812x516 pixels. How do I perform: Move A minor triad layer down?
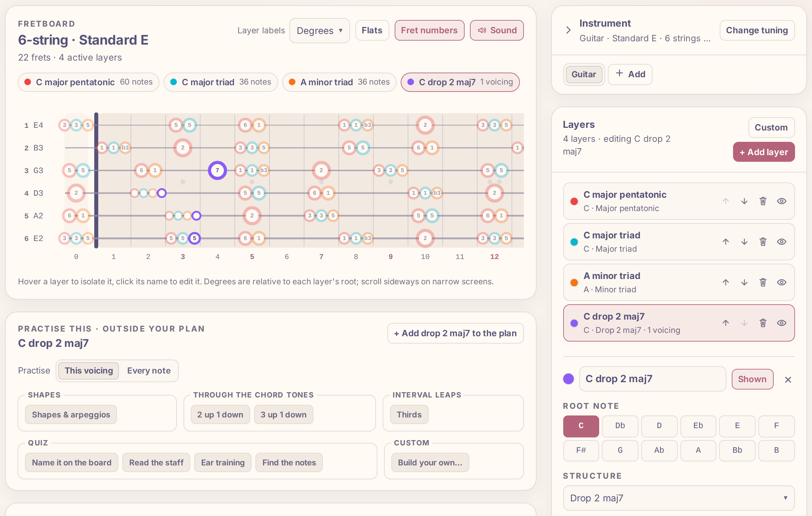pyautogui.click(x=744, y=282)
